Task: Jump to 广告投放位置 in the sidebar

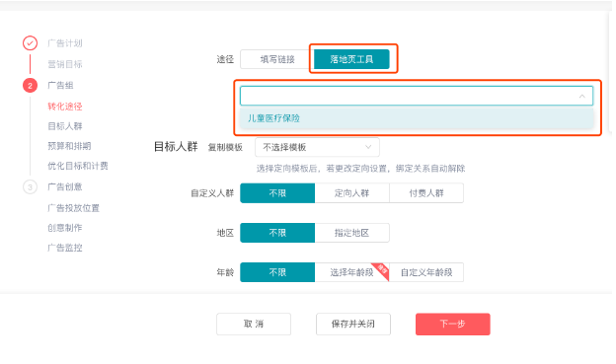Action: click(73, 208)
